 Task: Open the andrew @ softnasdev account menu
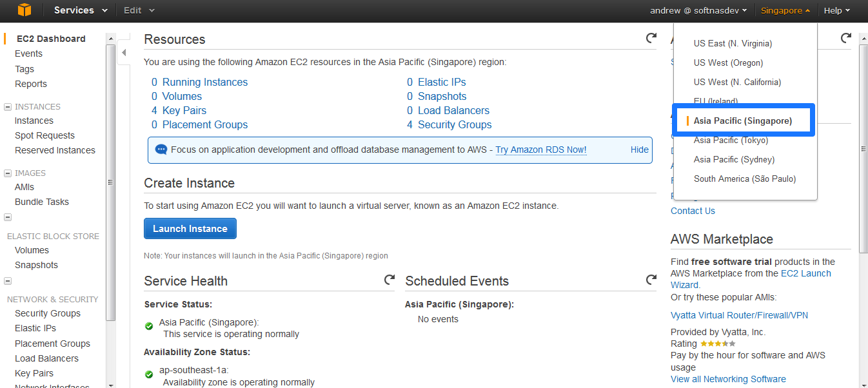(x=698, y=10)
